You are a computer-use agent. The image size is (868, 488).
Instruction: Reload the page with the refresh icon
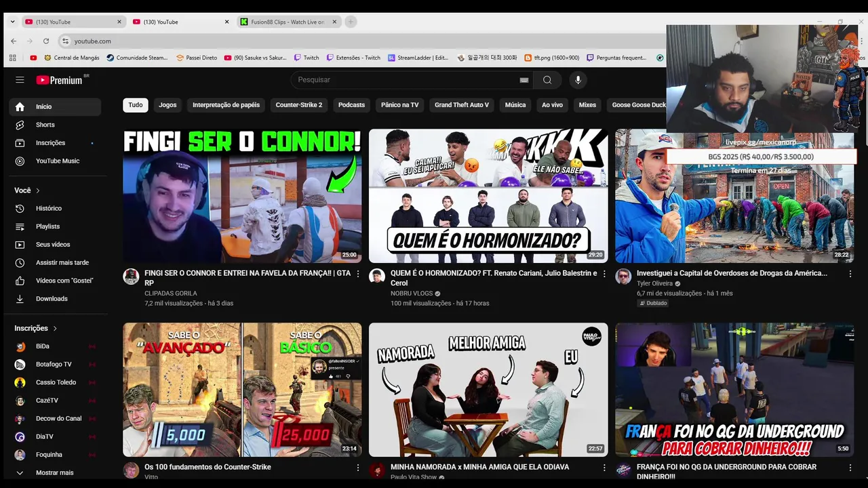click(46, 41)
